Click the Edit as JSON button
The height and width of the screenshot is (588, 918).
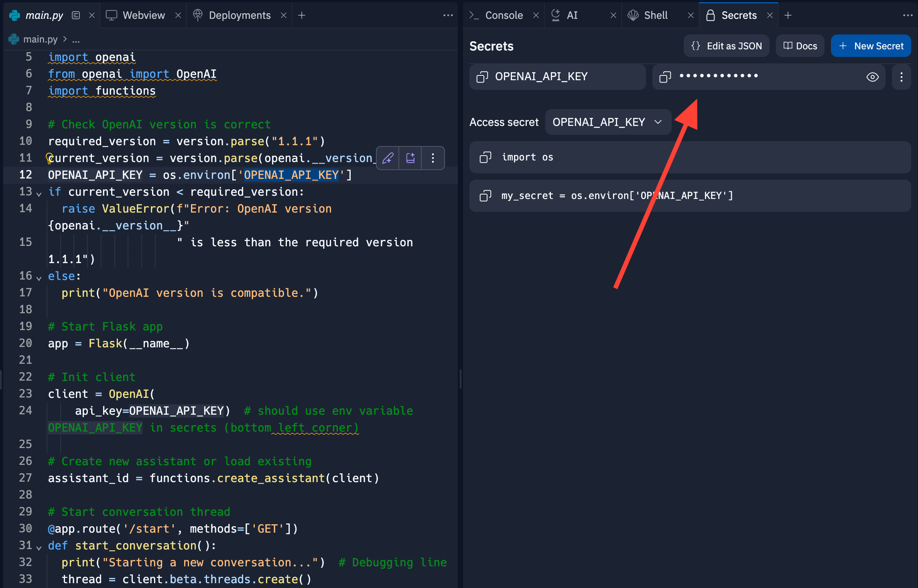pyautogui.click(x=726, y=46)
